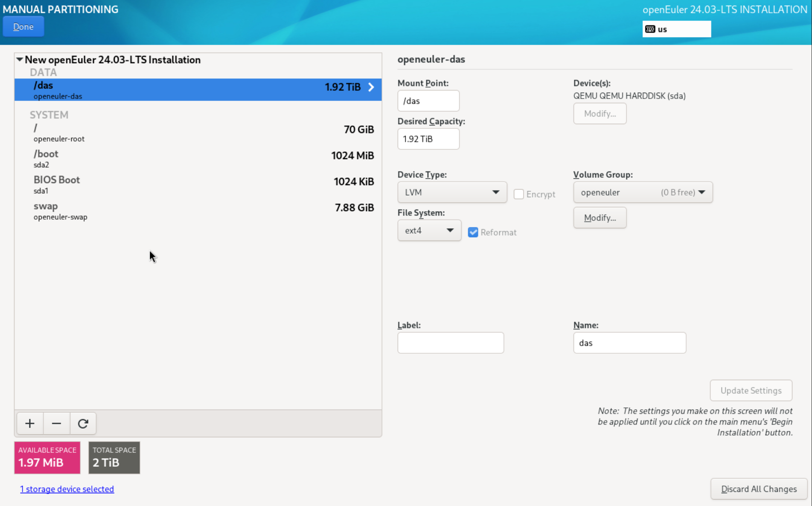Select the swap openeuler-swap row
The width and height of the screenshot is (812, 506).
click(198, 211)
